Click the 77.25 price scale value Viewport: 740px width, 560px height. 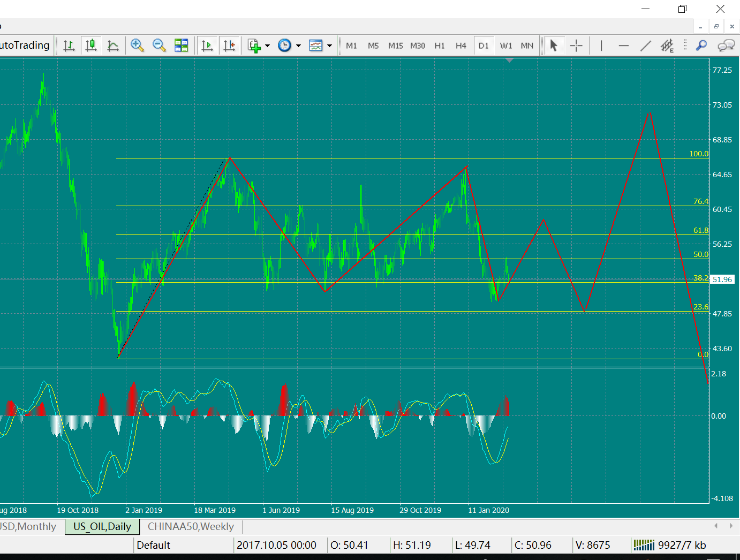tap(722, 70)
